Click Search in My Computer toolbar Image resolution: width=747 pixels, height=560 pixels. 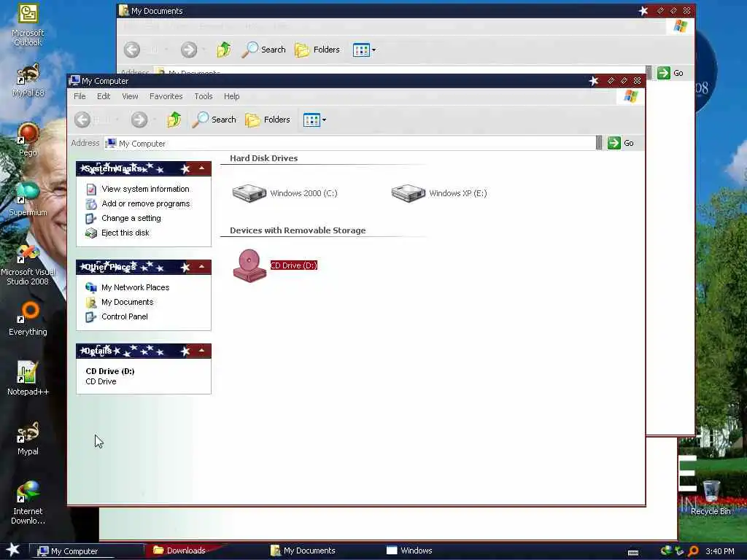click(x=214, y=120)
